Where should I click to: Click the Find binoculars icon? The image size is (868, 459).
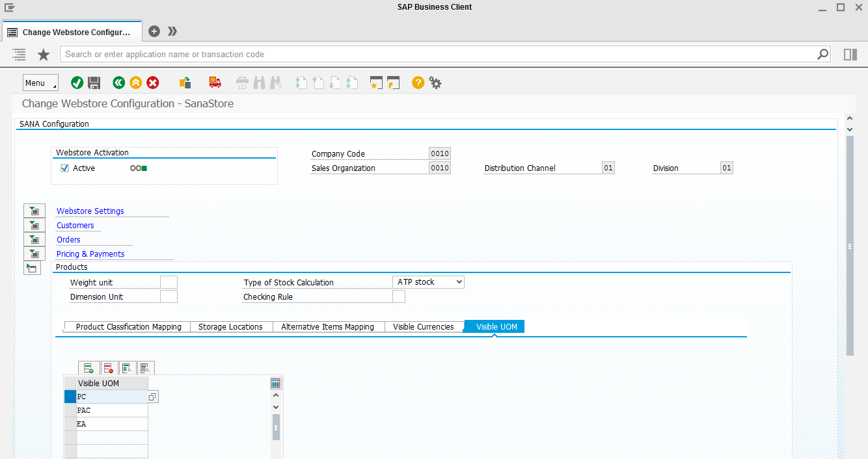[259, 83]
